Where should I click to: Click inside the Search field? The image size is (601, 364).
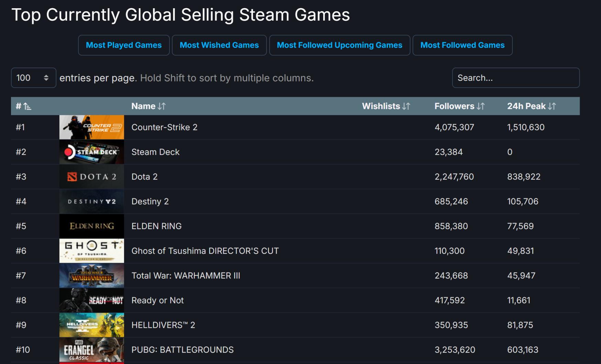515,78
